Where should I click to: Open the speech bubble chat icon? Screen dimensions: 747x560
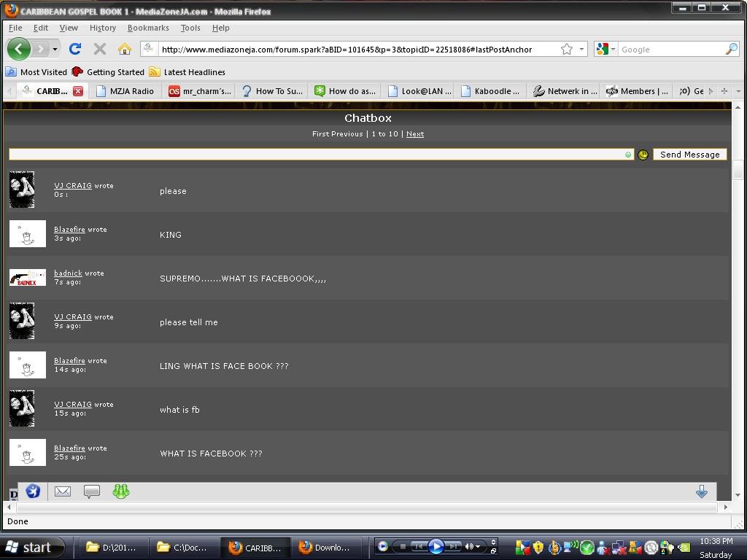pyautogui.click(x=91, y=491)
